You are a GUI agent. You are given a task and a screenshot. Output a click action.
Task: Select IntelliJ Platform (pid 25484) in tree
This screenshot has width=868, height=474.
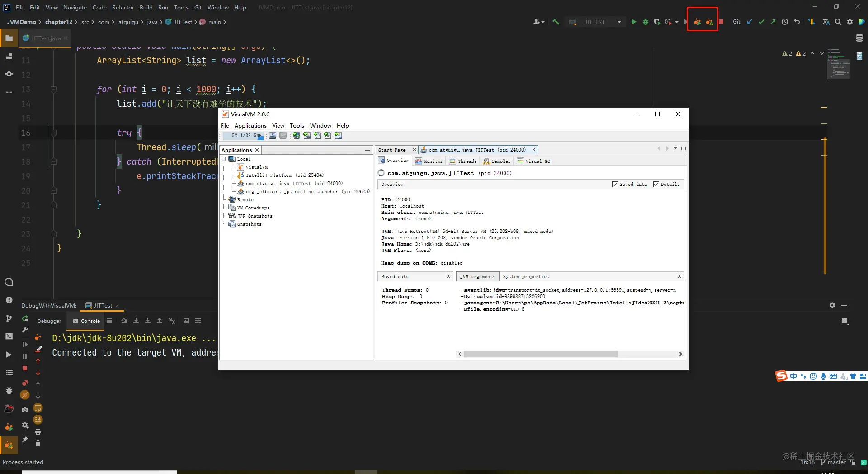click(x=285, y=175)
